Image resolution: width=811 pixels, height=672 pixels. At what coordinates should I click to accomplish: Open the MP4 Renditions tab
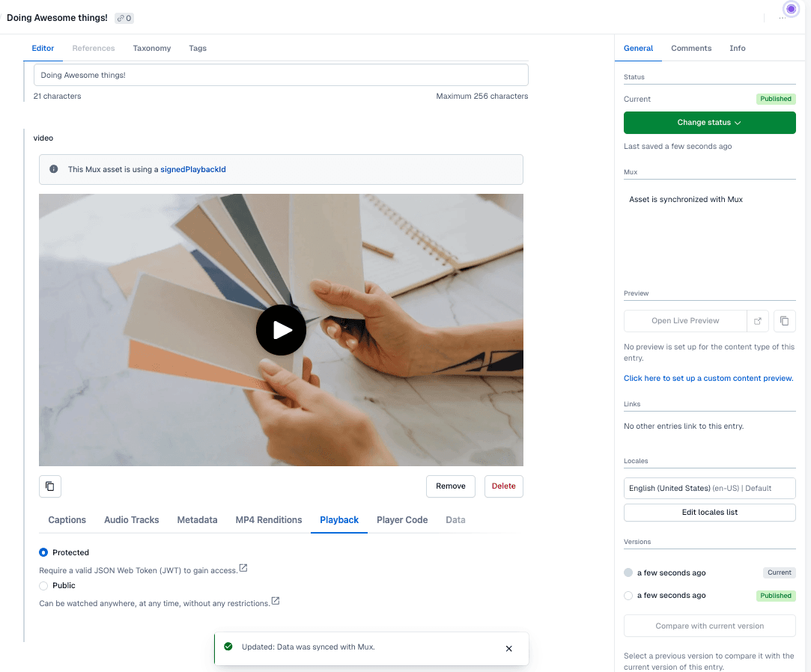(269, 520)
